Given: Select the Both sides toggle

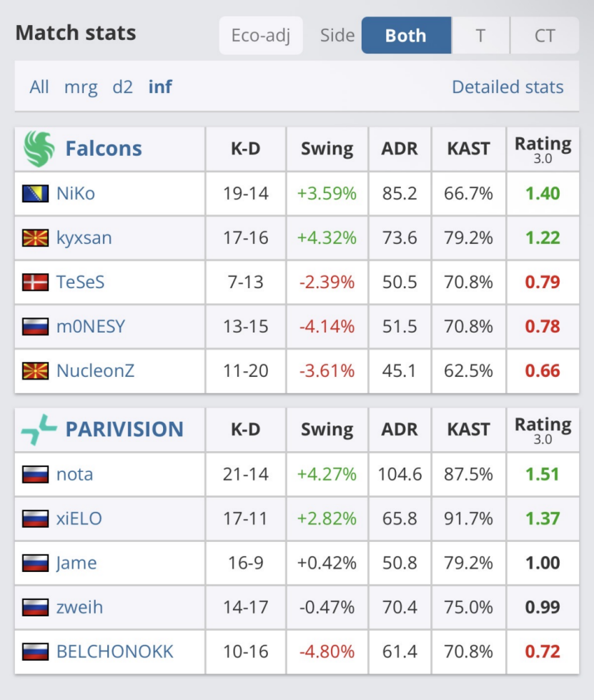Looking at the screenshot, I should (x=406, y=36).
